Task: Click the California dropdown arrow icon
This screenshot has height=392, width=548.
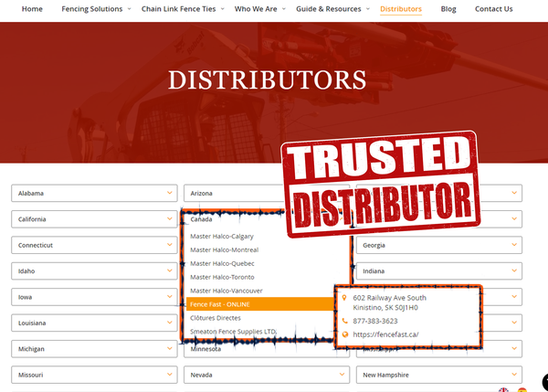Action: pos(170,218)
